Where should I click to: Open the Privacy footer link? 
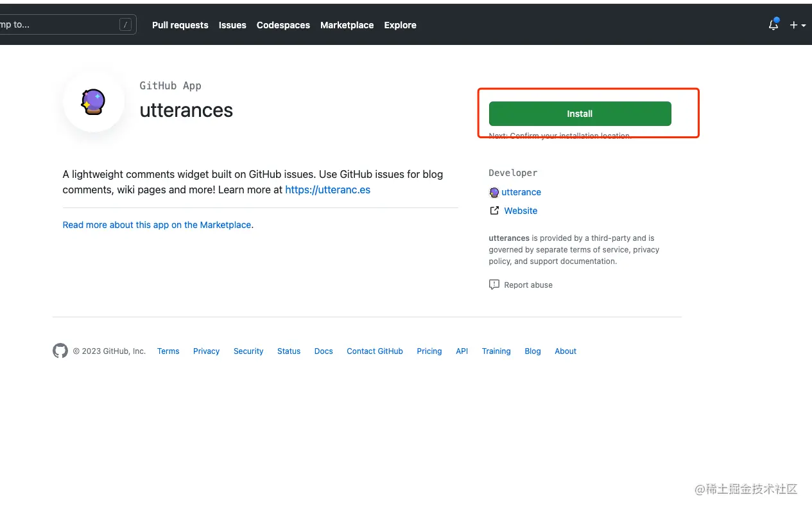(x=206, y=351)
